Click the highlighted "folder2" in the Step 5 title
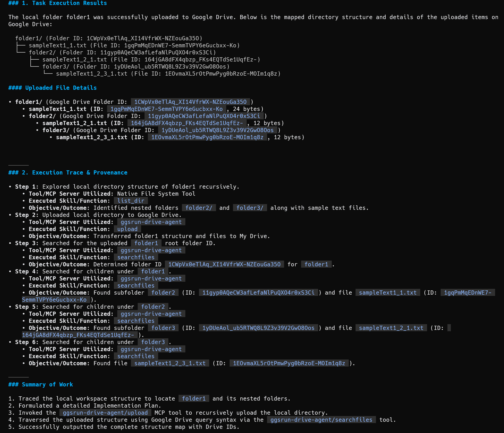The height and width of the screenshot is (433, 504). pyautogui.click(x=153, y=307)
